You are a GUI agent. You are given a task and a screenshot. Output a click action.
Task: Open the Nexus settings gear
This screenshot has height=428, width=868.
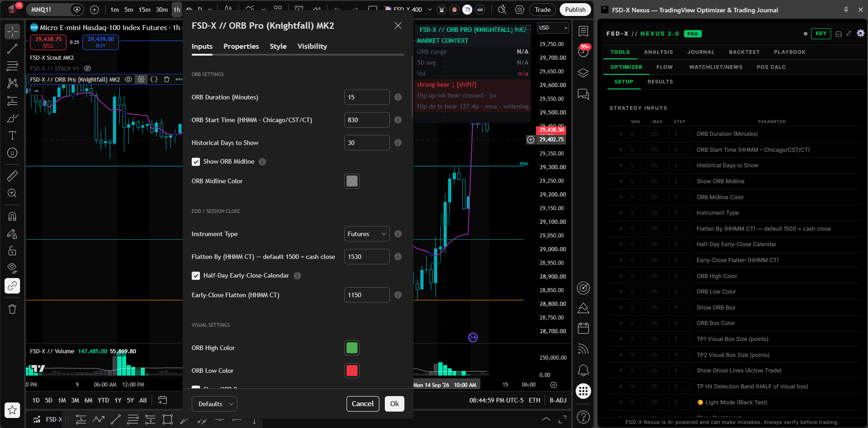[860, 33]
